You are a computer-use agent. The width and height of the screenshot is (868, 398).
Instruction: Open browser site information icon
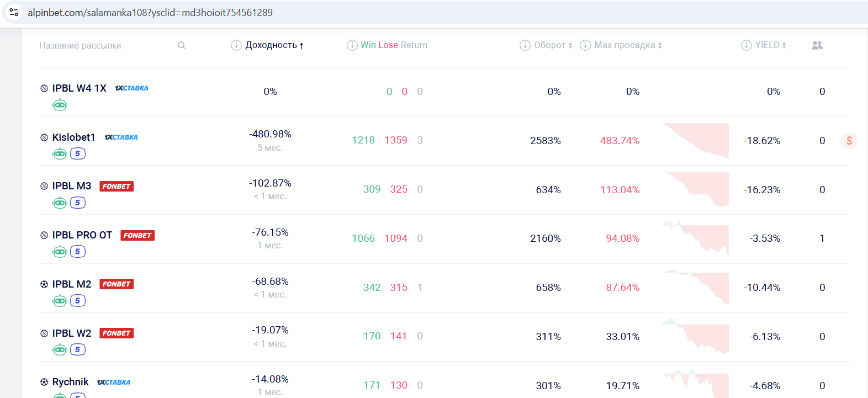14,12
